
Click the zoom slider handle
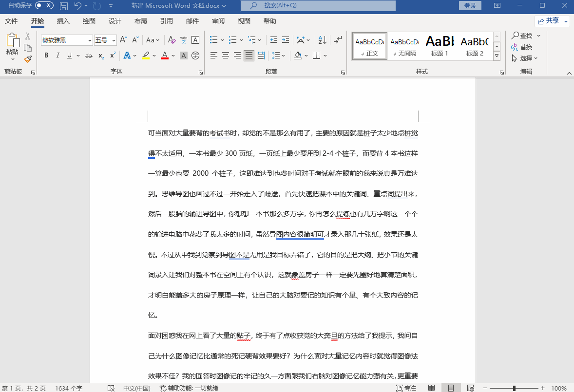point(514,388)
